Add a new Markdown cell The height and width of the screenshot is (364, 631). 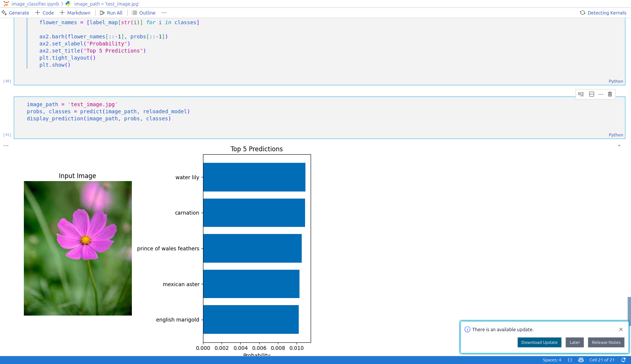coord(75,12)
